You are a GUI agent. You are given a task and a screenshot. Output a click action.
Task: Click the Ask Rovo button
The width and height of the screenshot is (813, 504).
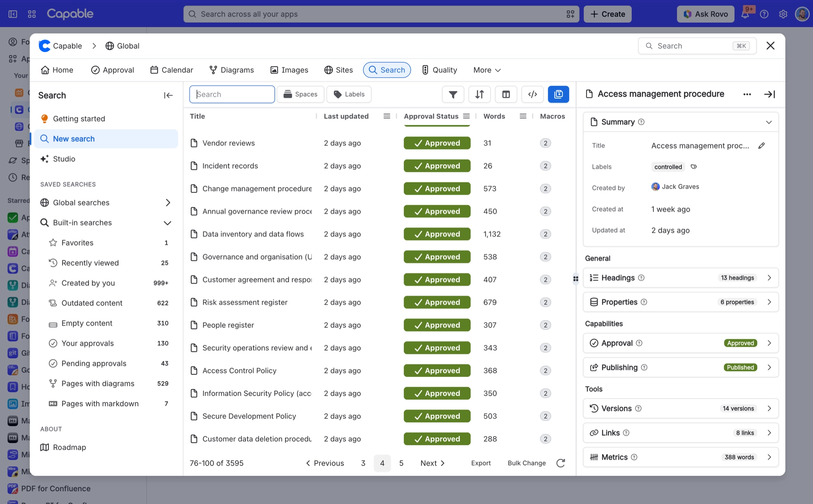coord(706,14)
